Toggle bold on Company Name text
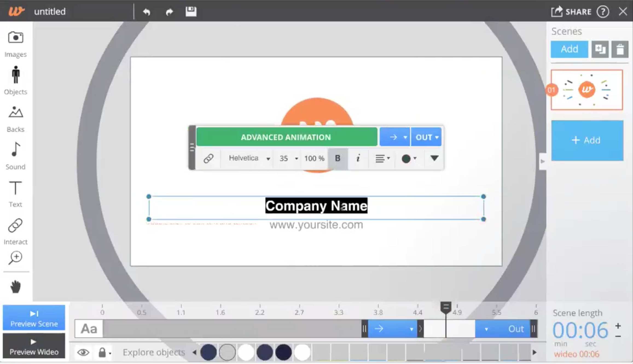The image size is (633, 364). point(338,158)
